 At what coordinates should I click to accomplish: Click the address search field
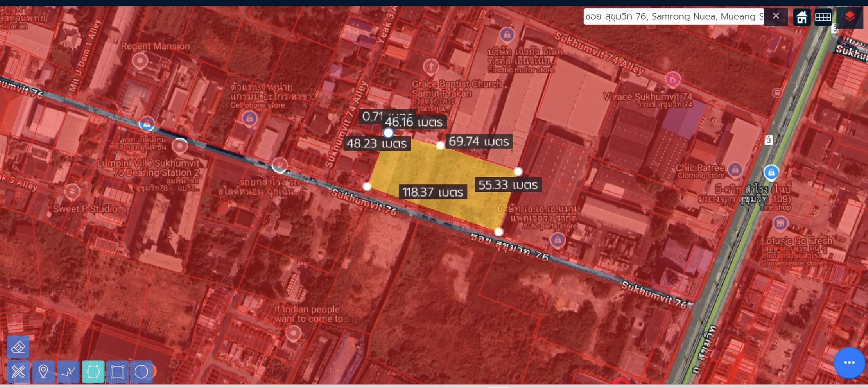pyautogui.click(x=673, y=17)
